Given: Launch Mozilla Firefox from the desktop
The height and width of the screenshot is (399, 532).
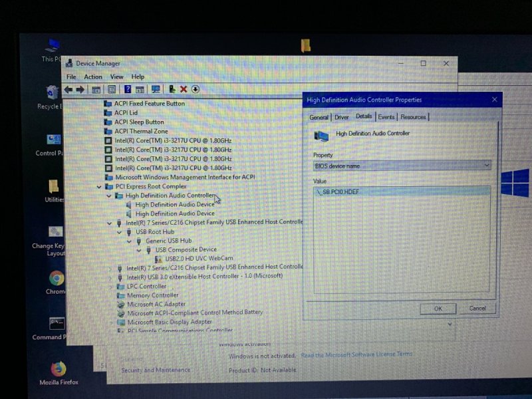Looking at the screenshot, I should [x=59, y=373].
